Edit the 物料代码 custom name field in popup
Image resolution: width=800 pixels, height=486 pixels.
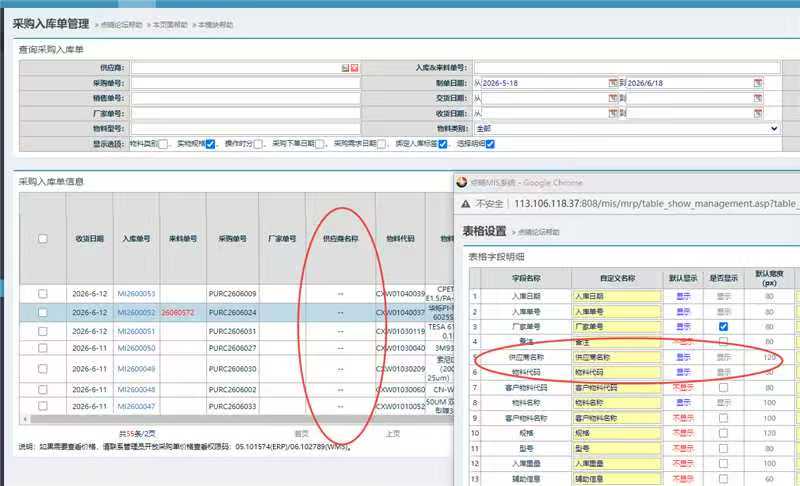pyautogui.click(x=617, y=373)
